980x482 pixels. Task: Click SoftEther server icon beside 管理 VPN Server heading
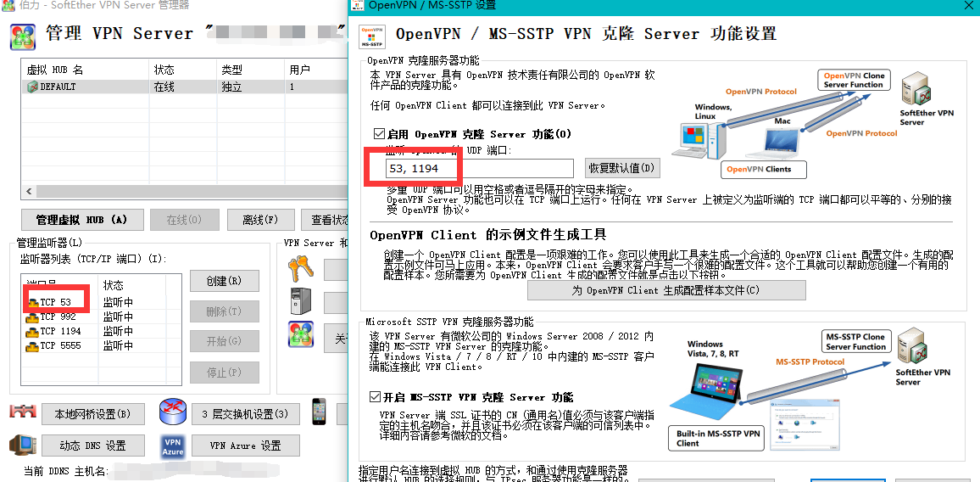[x=23, y=36]
